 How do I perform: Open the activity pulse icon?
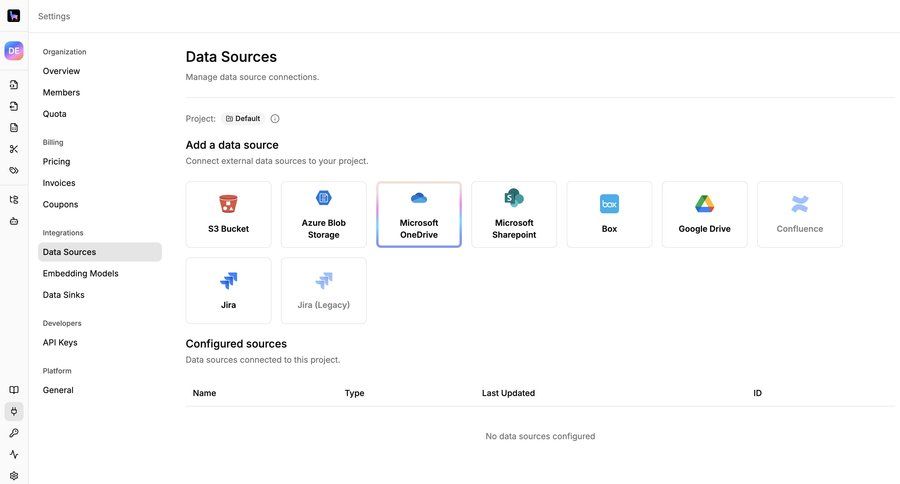(x=14, y=454)
